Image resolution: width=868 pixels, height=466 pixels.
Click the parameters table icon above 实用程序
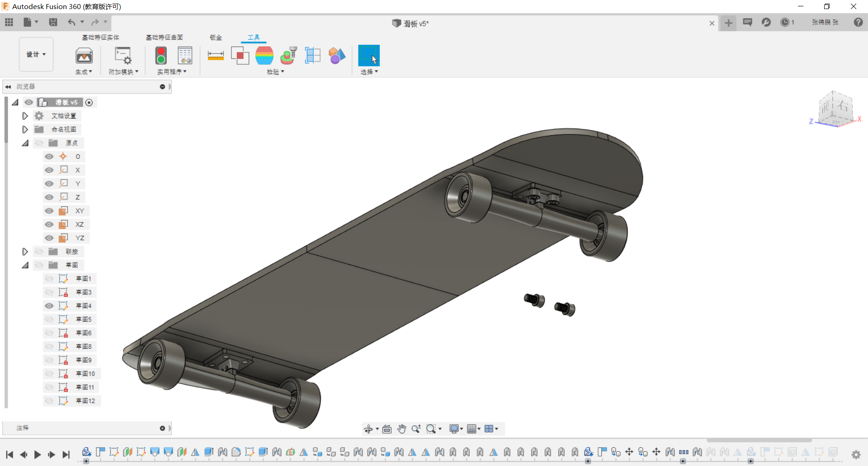pos(185,56)
